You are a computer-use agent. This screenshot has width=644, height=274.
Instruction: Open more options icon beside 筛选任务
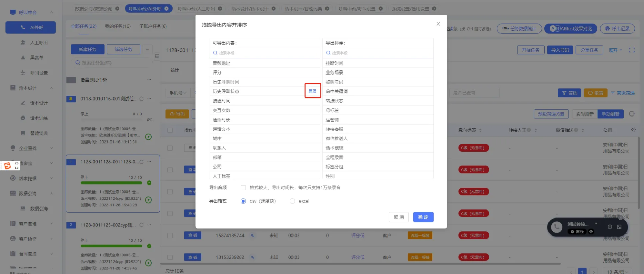(148, 49)
